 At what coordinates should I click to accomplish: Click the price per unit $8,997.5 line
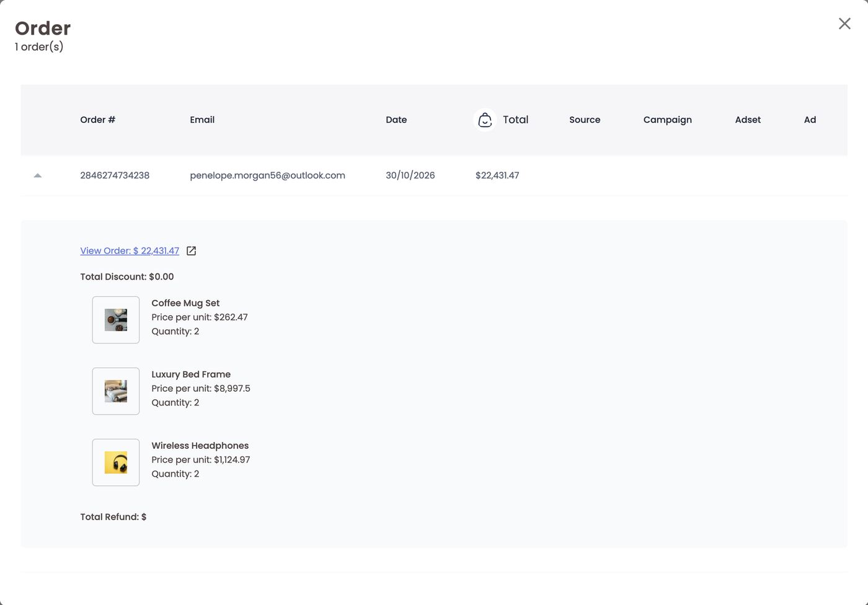201,389
